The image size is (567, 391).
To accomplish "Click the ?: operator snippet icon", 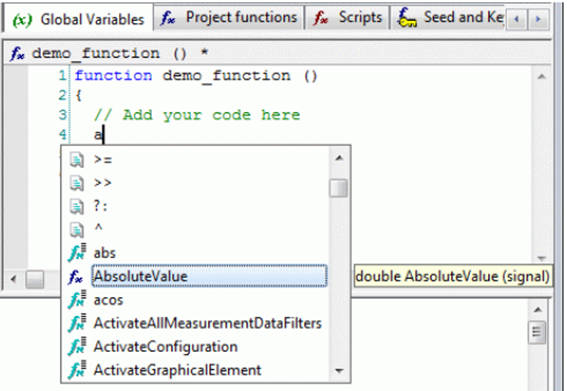I will [x=77, y=207].
